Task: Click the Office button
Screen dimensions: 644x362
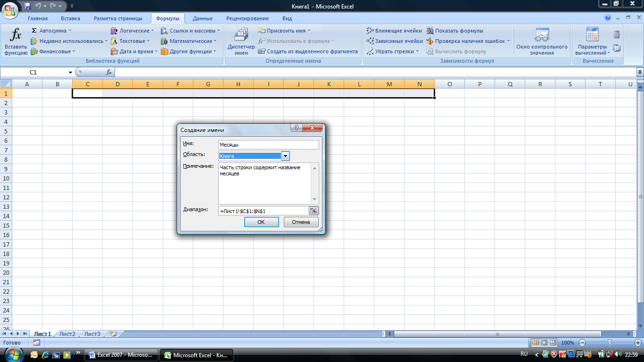Action: 10,9
